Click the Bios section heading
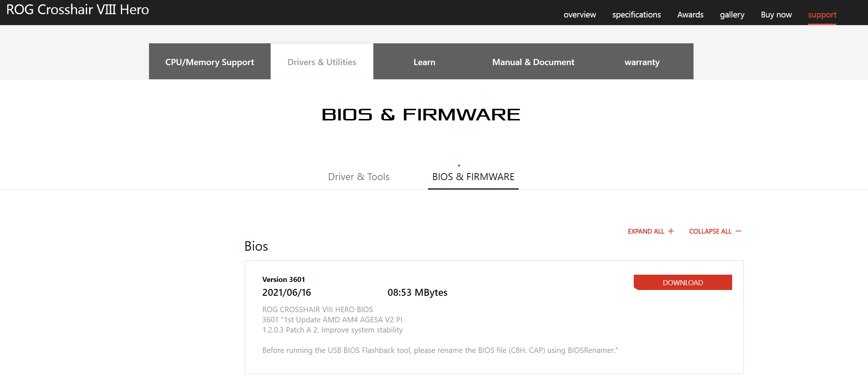 tap(256, 246)
